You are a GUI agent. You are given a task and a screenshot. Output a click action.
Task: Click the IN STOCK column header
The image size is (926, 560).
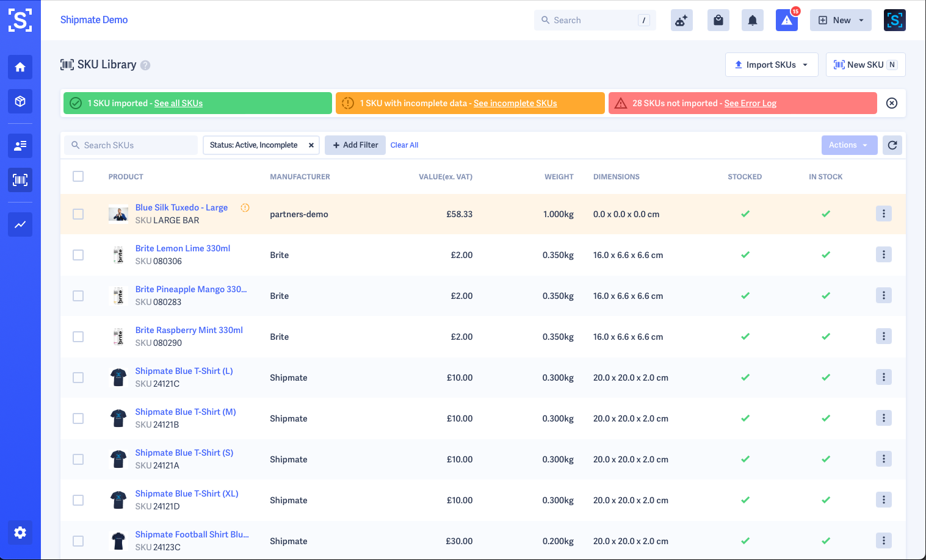[825, 177]
